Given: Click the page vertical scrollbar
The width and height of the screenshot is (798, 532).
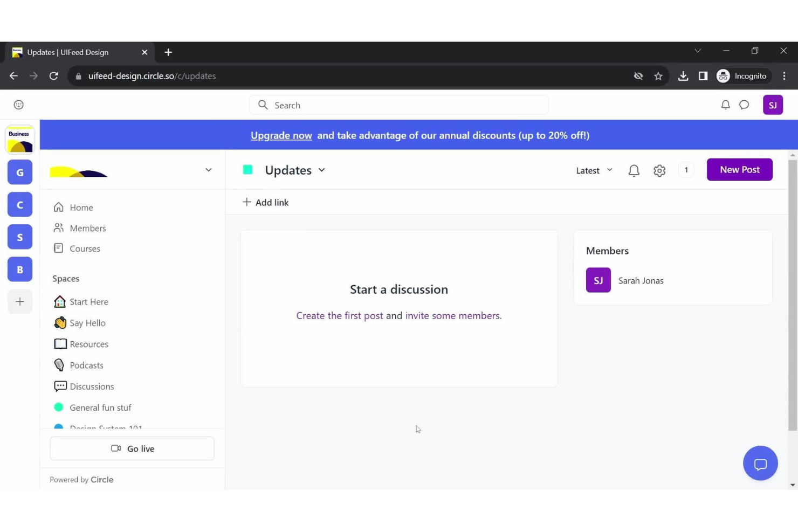Looking at the screenshot, I should pyautogui.click(x=792, y=294).
